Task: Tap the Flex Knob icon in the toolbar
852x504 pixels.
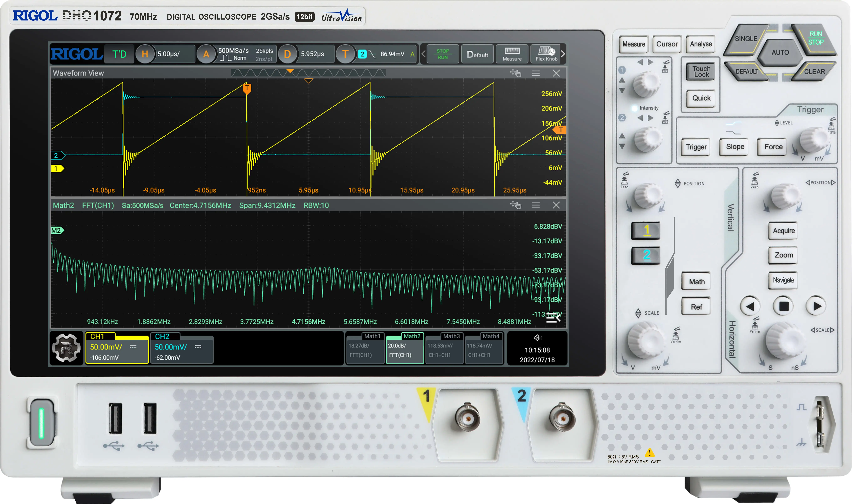Action: pyautogui.click(x=546, y=54)
